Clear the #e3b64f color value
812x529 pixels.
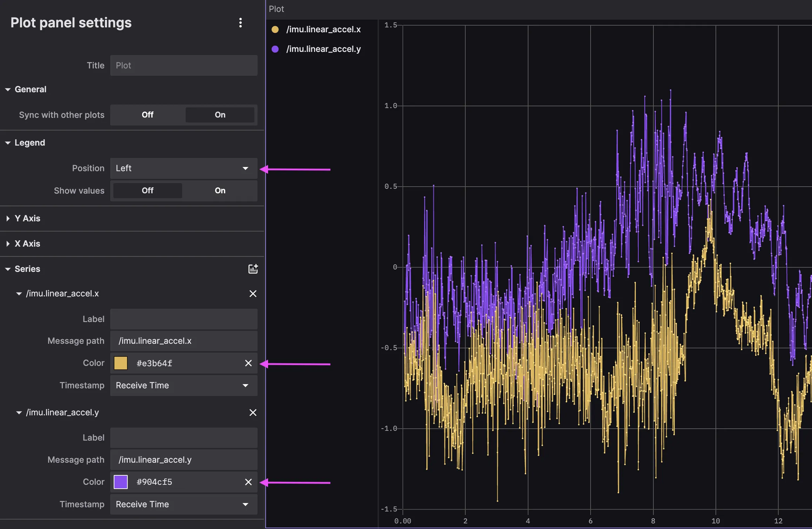[248, 363]
